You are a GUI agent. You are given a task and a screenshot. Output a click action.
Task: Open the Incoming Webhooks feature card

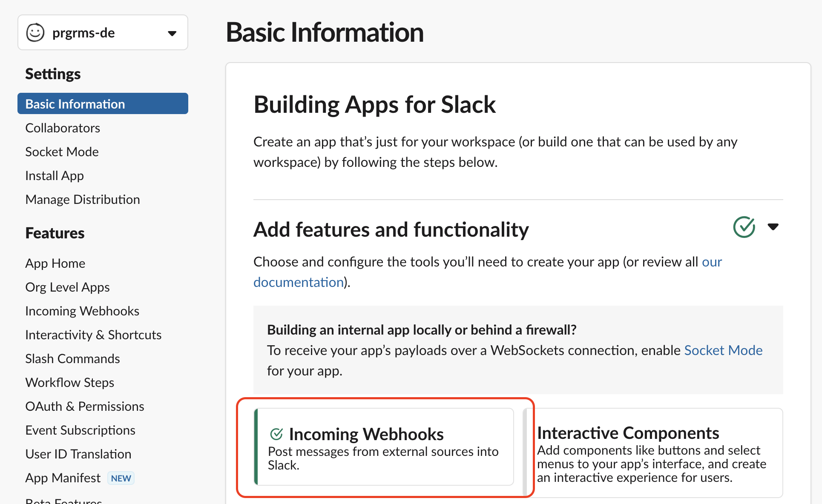(x=384, y=447)
